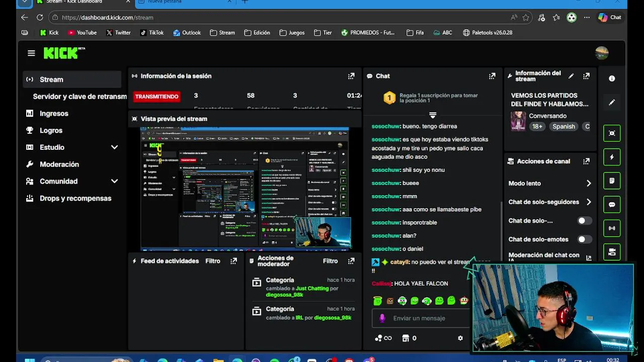Image resolution: width=644 pixels, height=362 pixels.
Task: Pop out the Acciones de canal panel
Action: coord(586,161)
